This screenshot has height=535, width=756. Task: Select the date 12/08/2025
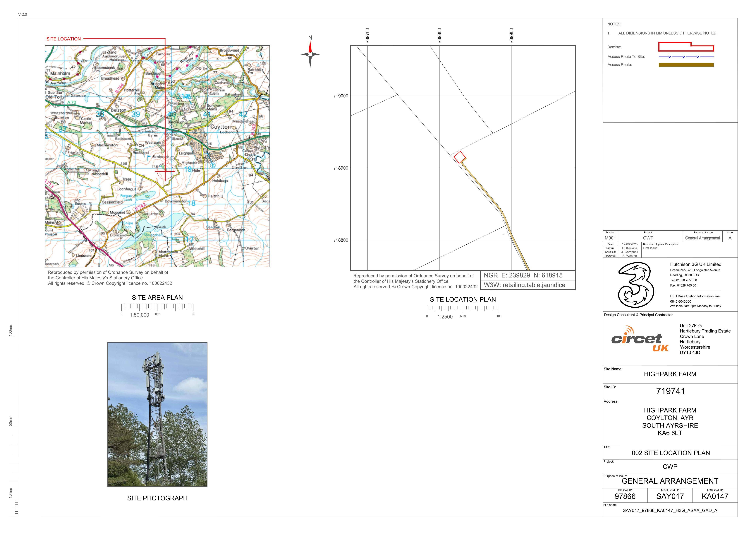630,244
